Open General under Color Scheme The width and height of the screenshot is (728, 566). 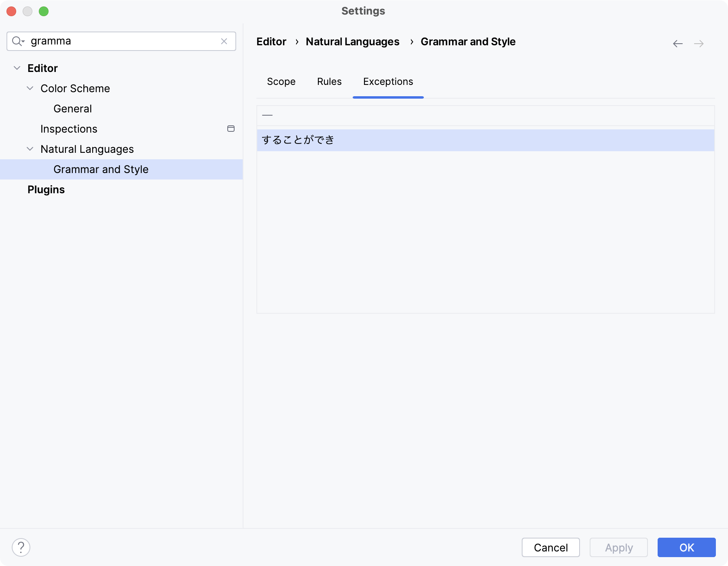coord(72,108)
